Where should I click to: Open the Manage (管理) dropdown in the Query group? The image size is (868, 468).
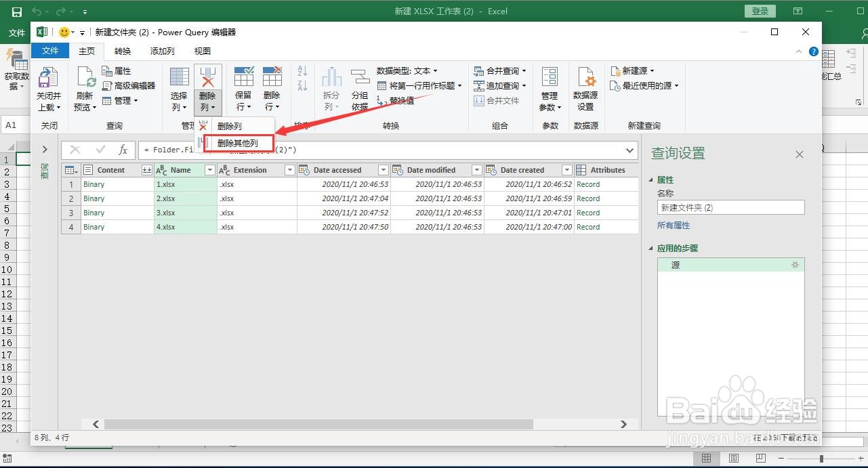point(120,100)
